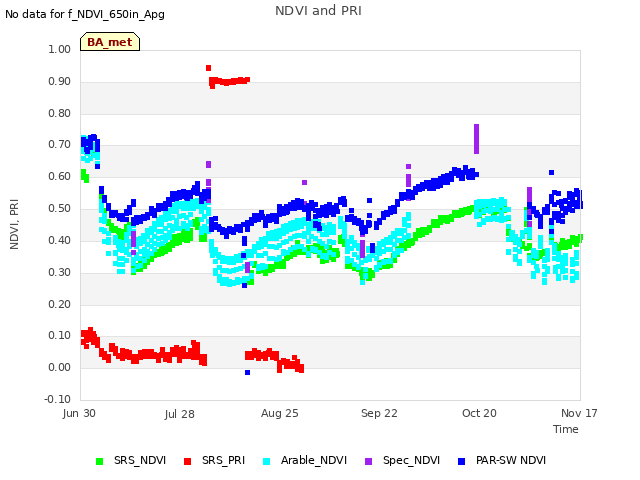Click the -0.10 y-axis tick label
The height and width of the screenshot is (480, 640).
[58, 399]
